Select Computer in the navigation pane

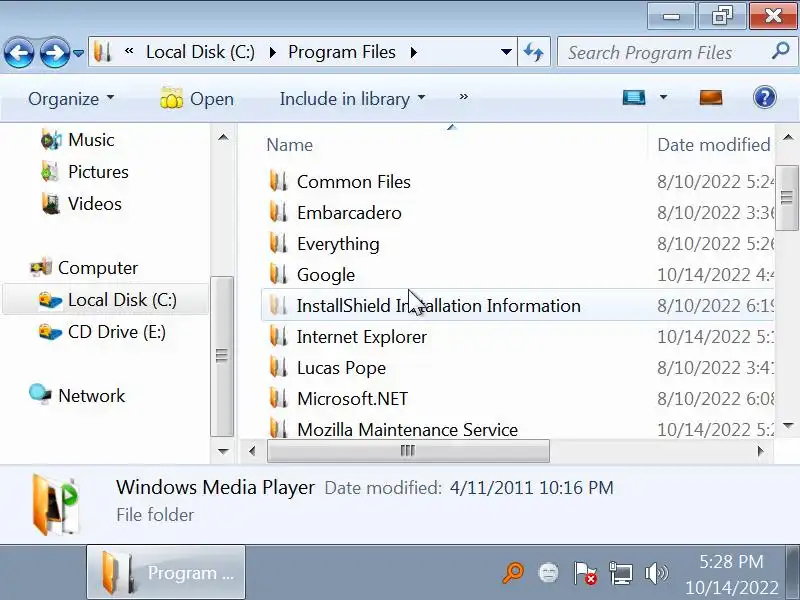coord(98,268)
